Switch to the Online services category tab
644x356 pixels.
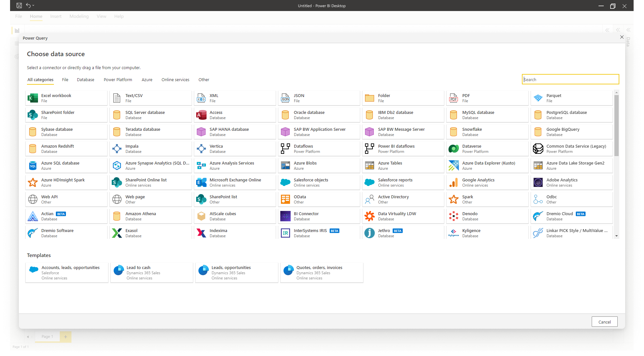pos(175,80)
